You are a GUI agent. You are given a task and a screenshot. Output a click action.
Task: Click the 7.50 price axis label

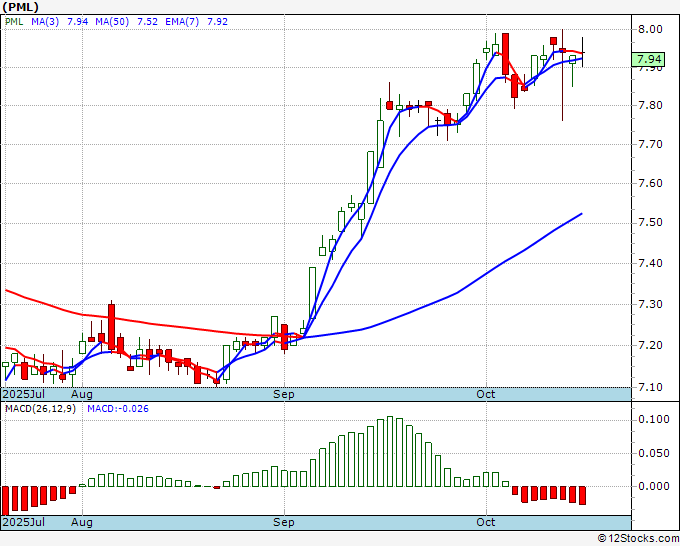650,222
